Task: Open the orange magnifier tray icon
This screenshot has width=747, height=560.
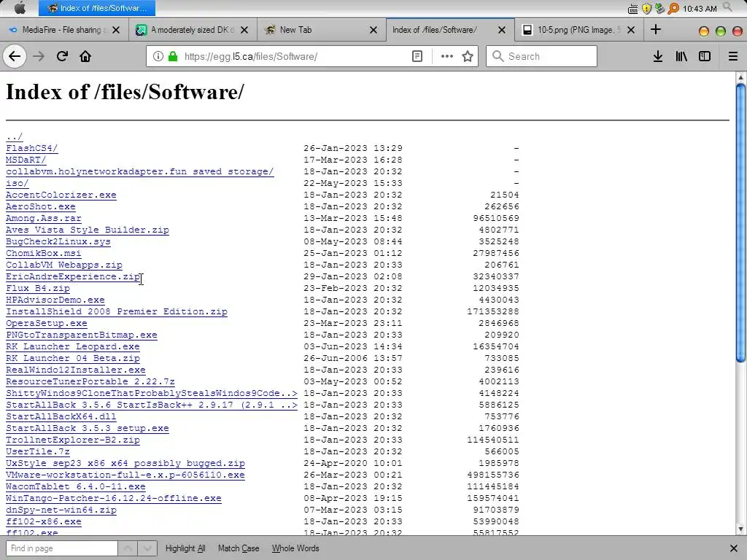Action: 673,8
